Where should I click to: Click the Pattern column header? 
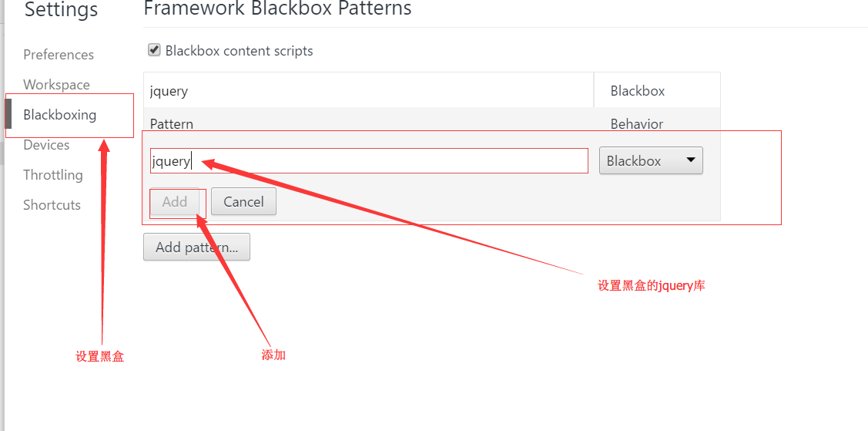tap(172, 124)
